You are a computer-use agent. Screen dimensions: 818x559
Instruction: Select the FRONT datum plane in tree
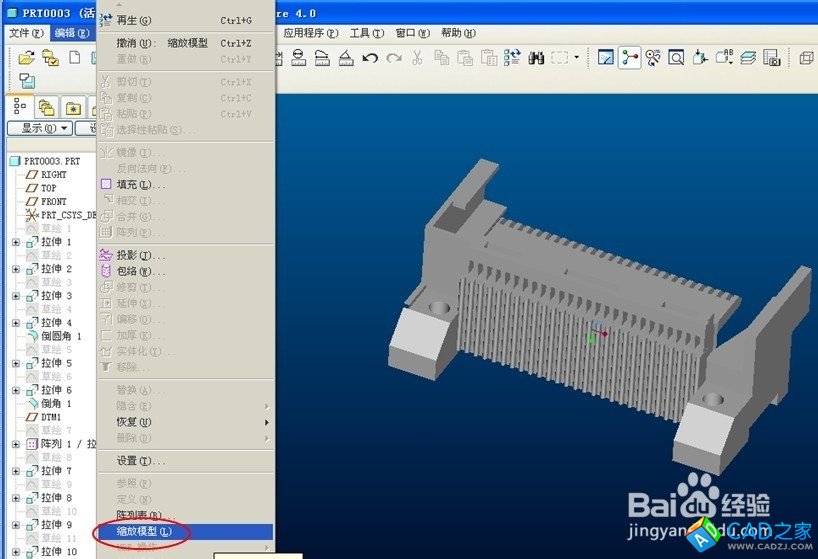[x=53, y=201]
